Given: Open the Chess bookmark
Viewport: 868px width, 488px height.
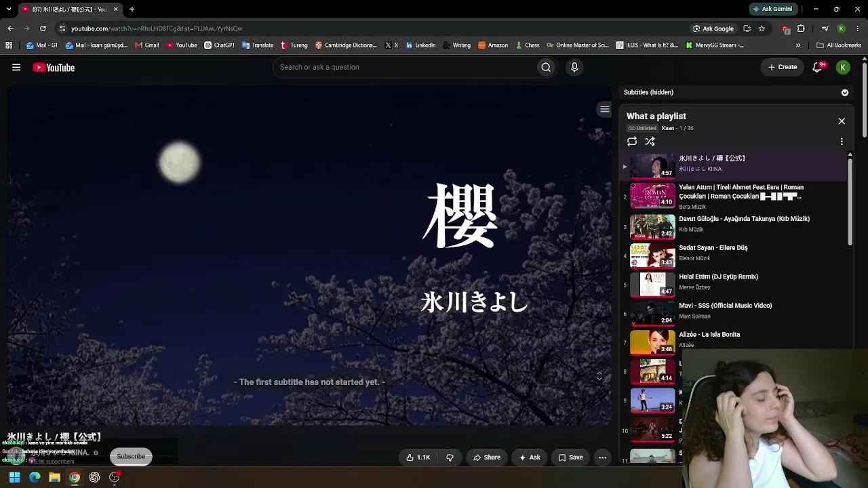Looking at the screenshot, I should [527, 45].
